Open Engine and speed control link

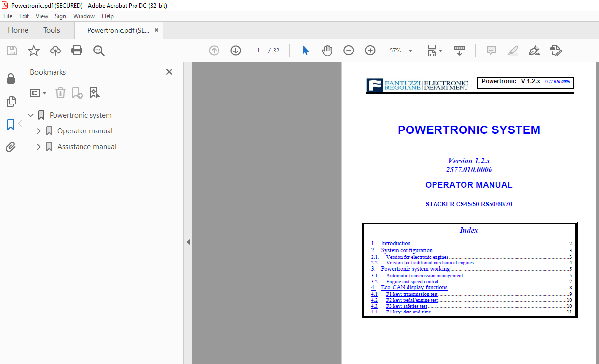click(412, 282)
